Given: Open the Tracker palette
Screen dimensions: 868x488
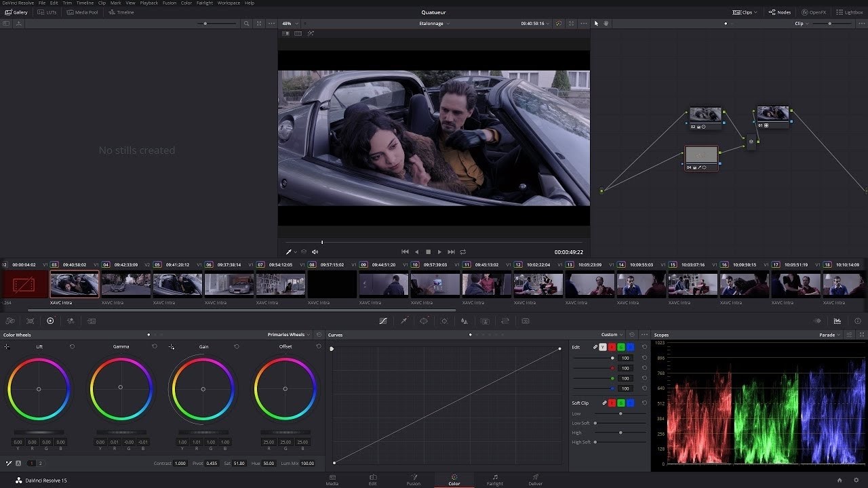Looking at the screenshot, I should (x=444, y=321).
